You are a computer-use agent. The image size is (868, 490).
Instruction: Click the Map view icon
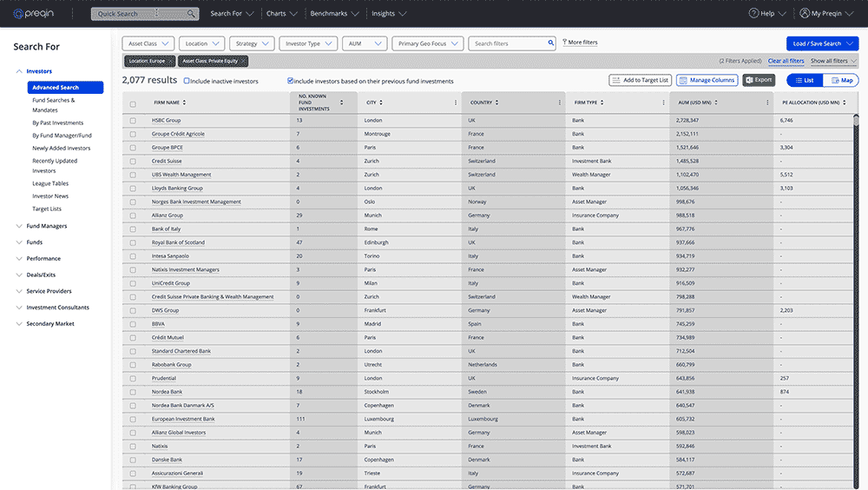point(835,81)
